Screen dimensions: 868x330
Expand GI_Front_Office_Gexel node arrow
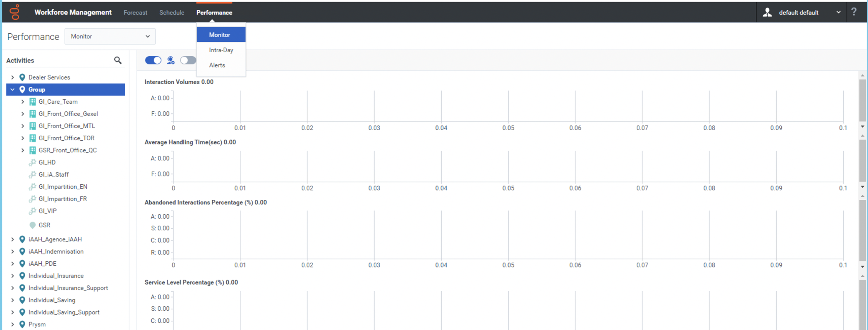tap(23, 114)
